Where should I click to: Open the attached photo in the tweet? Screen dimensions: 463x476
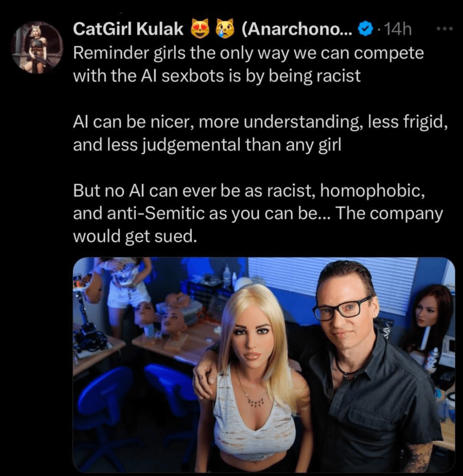click(264, 365)
